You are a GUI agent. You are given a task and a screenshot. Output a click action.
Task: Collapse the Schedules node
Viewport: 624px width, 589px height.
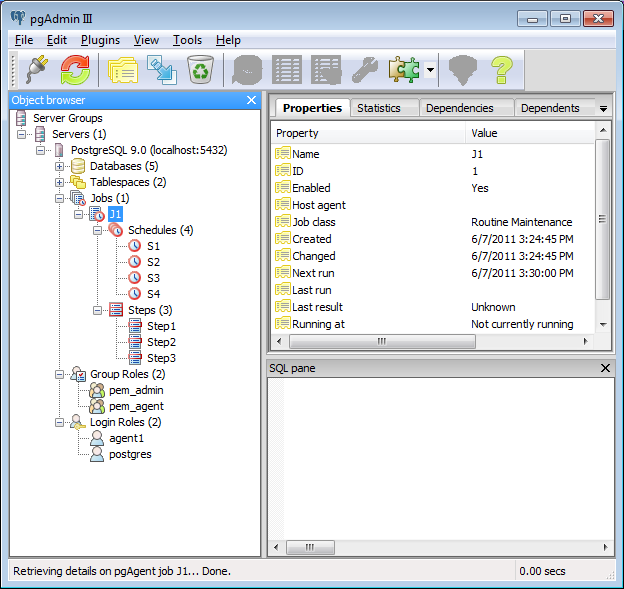[x=98, y=230]
